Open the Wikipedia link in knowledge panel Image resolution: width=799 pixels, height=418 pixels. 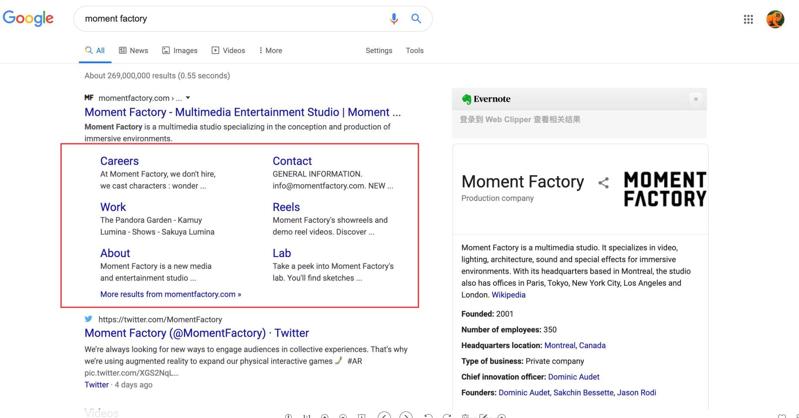click(x=508, y=295)
